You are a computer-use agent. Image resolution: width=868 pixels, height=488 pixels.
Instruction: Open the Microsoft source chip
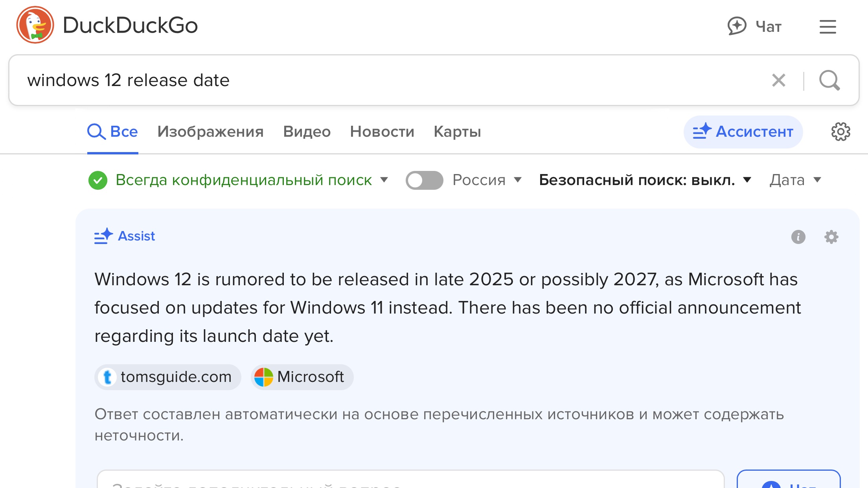coord(302,377)
